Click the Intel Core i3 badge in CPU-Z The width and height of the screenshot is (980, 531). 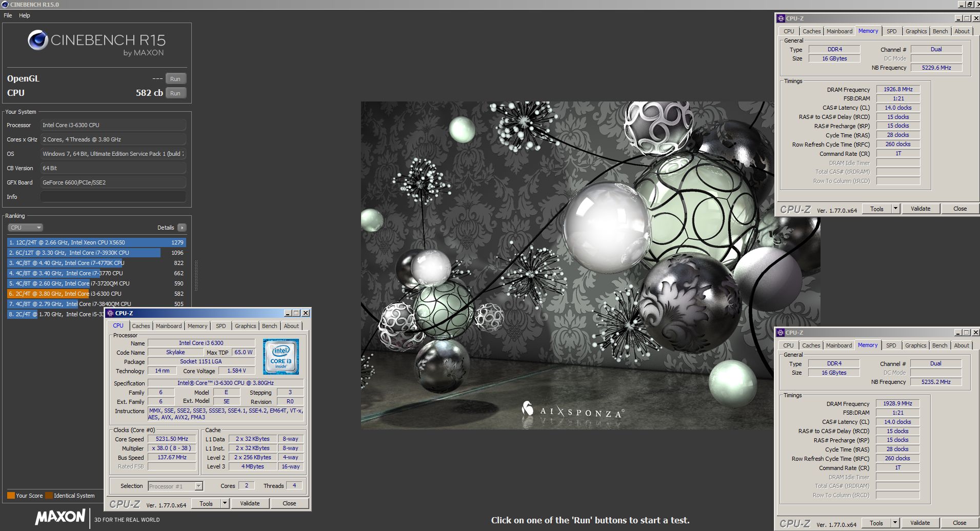(x=281, y=356)
